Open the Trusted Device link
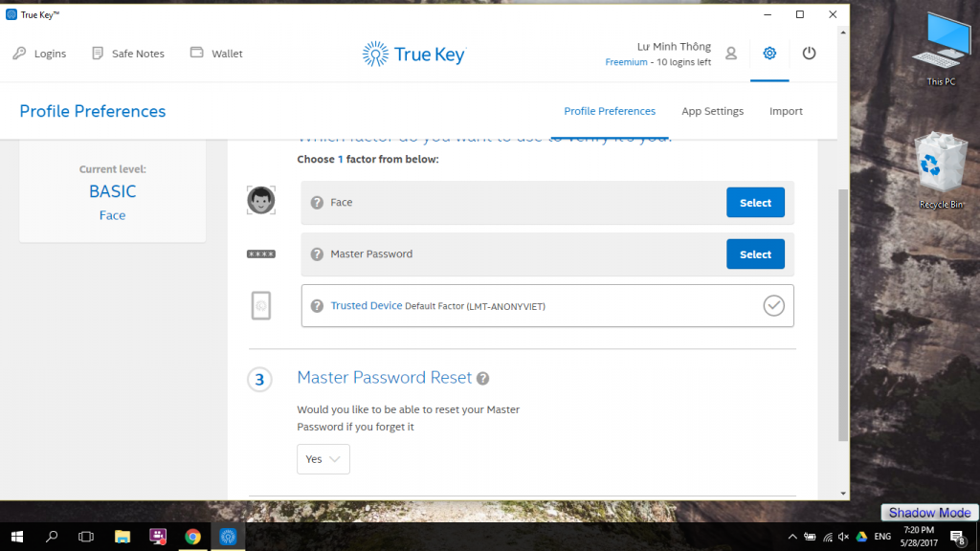This screenshot has height=551, width=980. tap(366, 305)
